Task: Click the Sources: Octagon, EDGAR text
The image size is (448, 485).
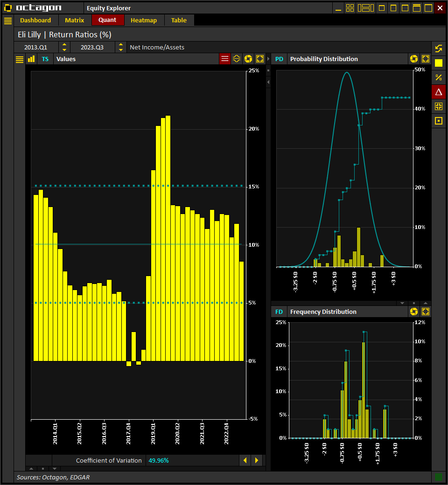Action: pyautogui.click(x=53, y=477)
